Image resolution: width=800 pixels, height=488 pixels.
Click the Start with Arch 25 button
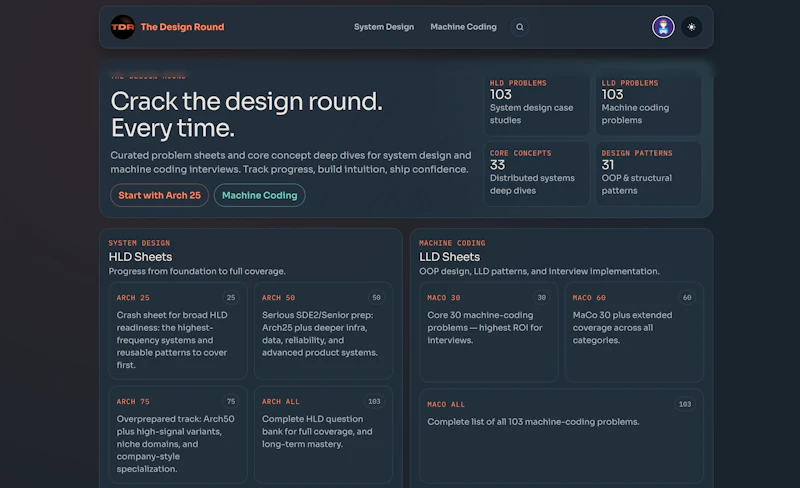pos(159,195)
